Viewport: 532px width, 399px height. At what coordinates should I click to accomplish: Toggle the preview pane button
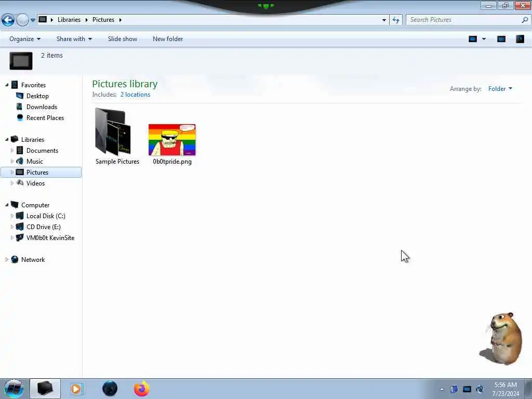[501, 39]
